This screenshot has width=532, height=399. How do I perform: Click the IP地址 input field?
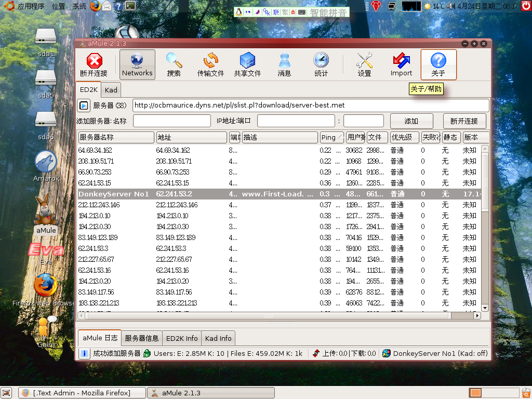(x=296, y=121)
